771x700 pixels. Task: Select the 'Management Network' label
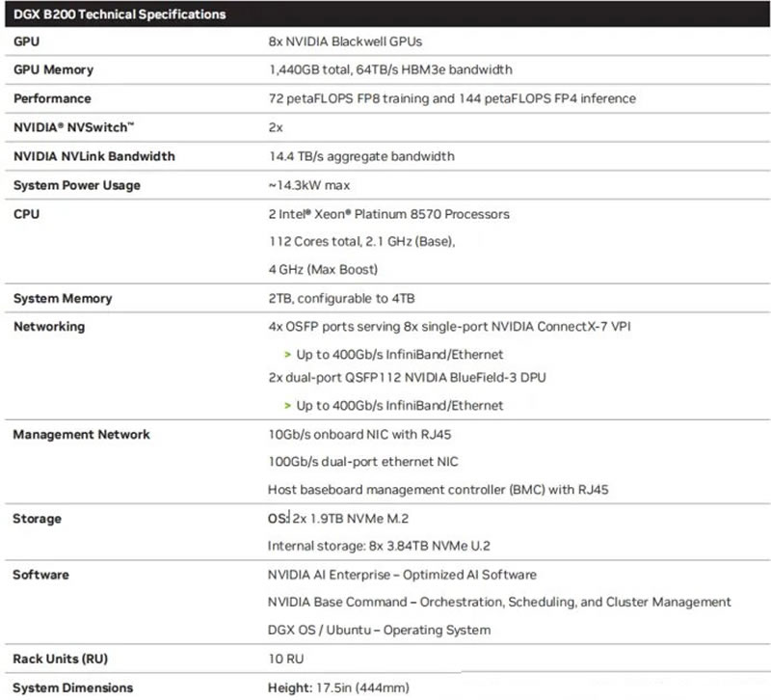tap(81, 435)
